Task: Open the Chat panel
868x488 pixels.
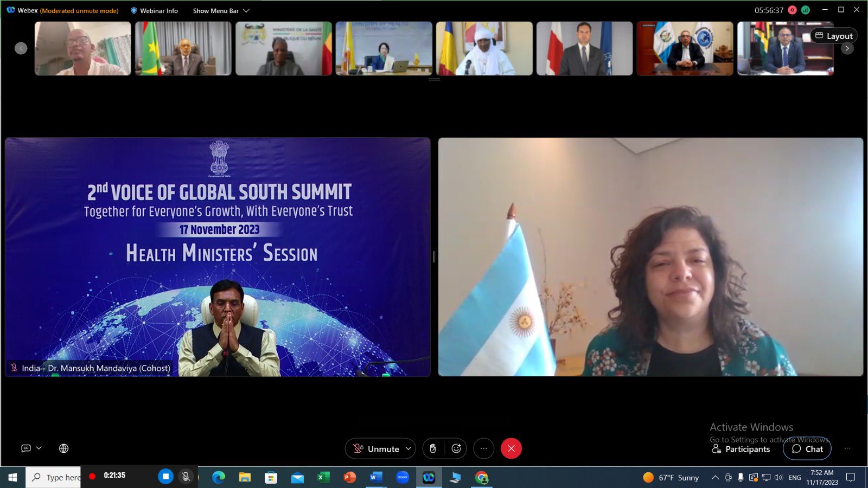Action: (807, 448)
